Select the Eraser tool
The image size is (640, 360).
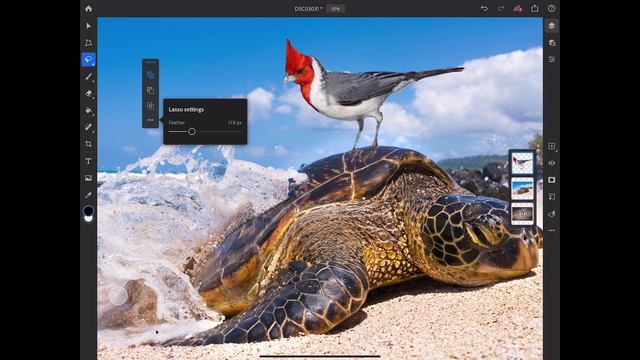click(89, 93)
